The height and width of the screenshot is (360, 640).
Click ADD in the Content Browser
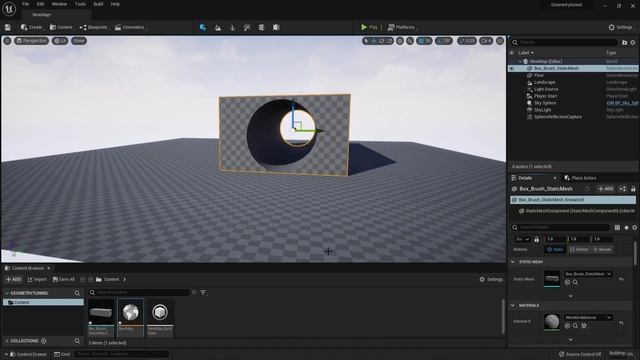tap(13, 280)
